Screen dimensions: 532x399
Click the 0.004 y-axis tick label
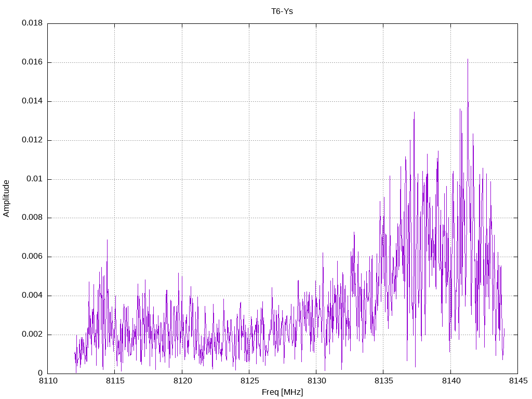point(32,296)
